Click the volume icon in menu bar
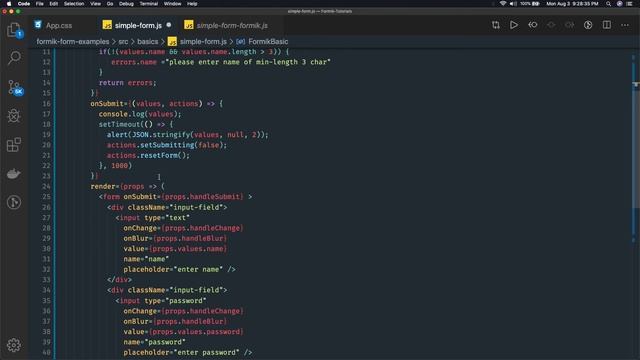This screenshot has width=640, height=360. pos(513,4)
